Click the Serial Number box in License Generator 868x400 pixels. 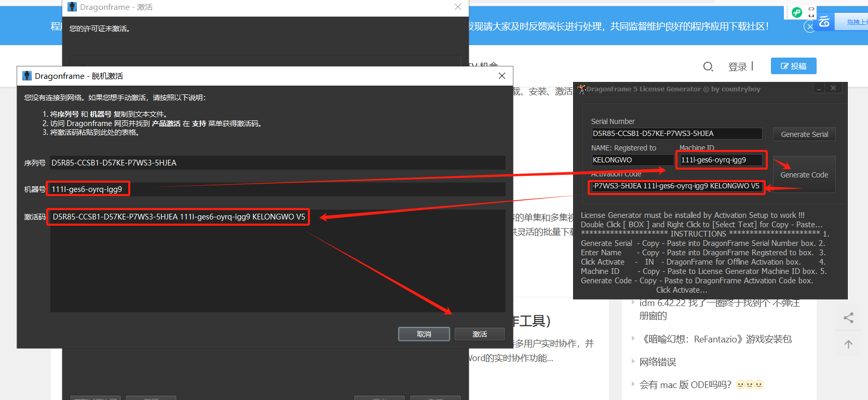[x=676, y=133]
